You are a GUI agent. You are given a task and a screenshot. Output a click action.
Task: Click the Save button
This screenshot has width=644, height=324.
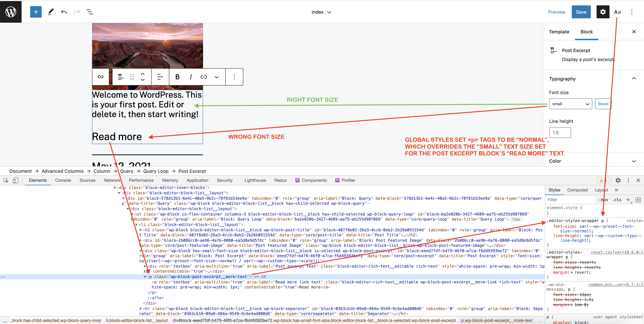click(x=581, y=12)
